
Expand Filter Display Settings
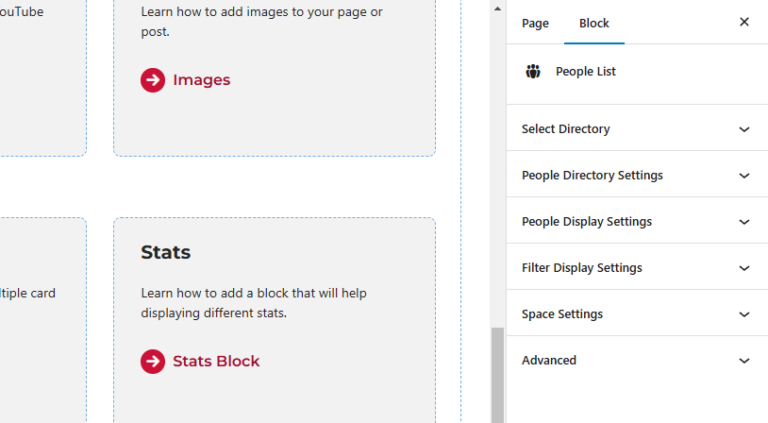(x=637, y=268)
